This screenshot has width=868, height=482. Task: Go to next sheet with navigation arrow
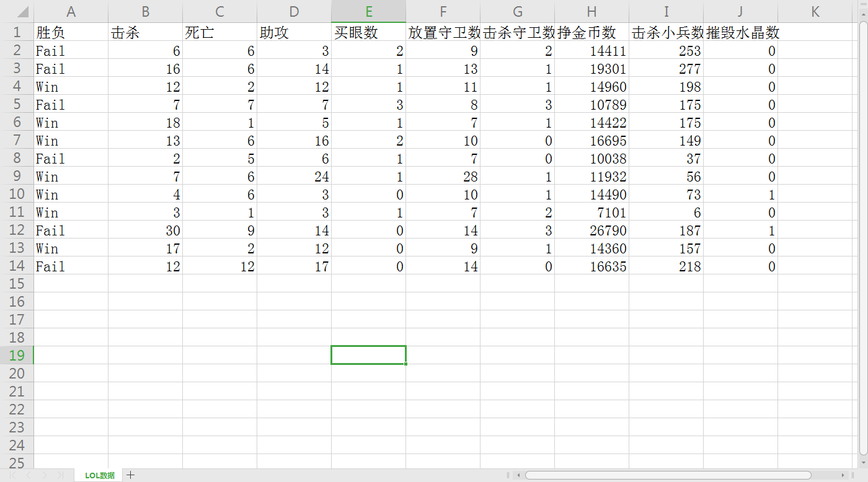[x=44, y=475]
